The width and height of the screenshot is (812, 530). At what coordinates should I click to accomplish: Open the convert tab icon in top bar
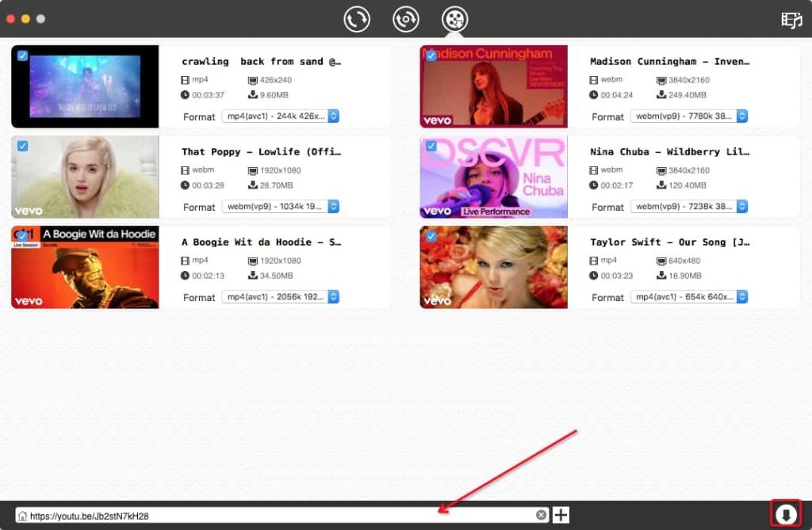(357, 19)
